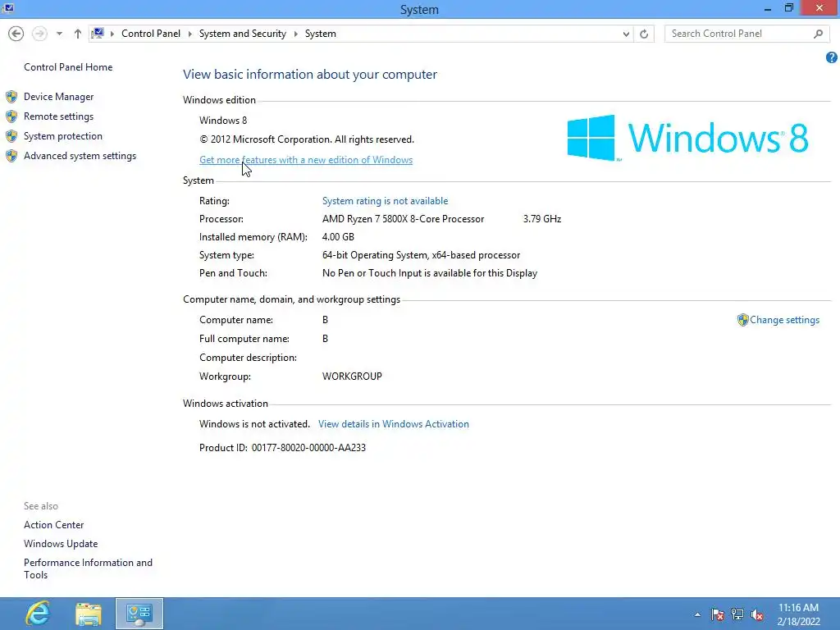This screenshot has width=840, height=630.
Task: Open View details in Windows Activation
Action: (x=394, y=424)
